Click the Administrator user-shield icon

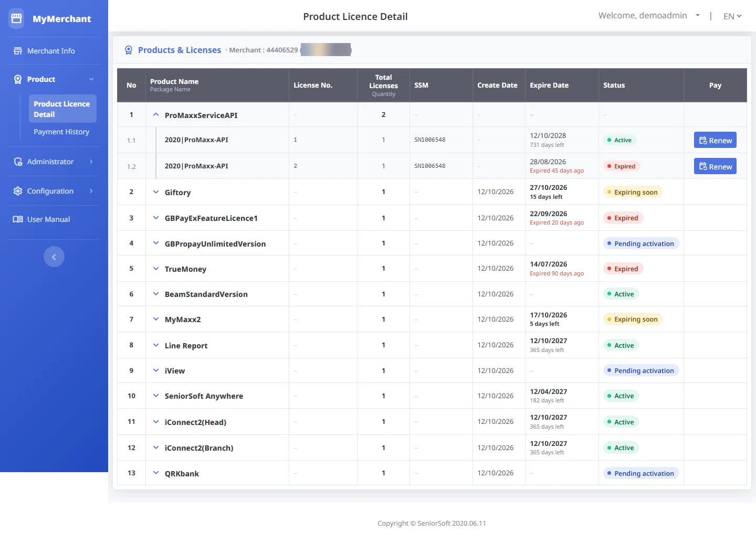pos(18,162)
